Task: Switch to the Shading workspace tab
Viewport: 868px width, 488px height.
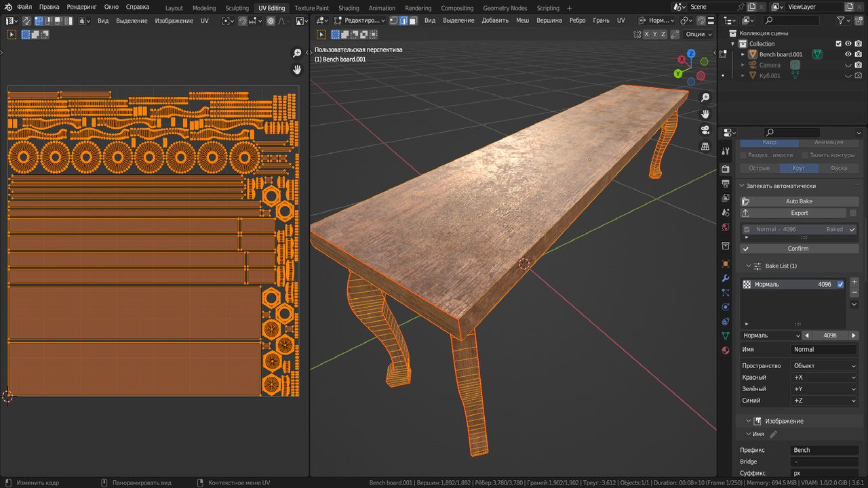Action: click(349, 8)
